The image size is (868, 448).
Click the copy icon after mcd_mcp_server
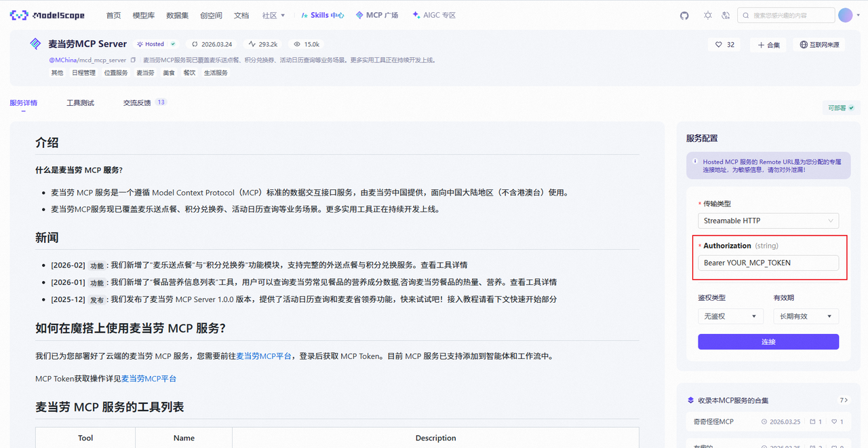coord(133,60)
